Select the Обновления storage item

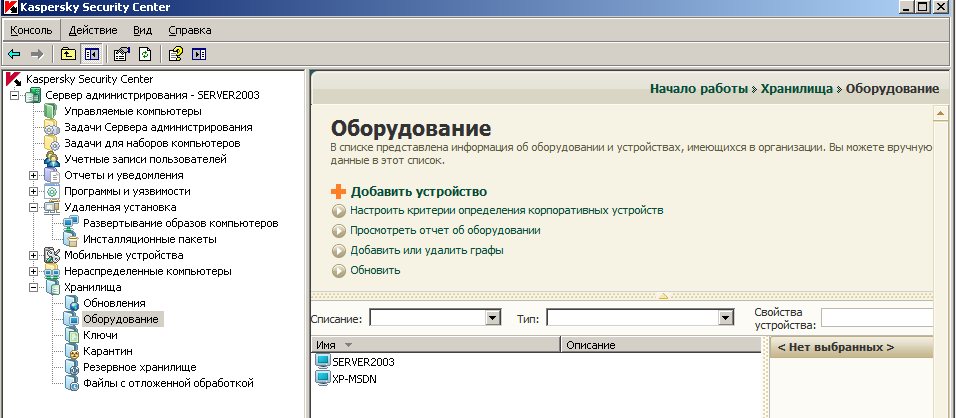pos(114,303)
